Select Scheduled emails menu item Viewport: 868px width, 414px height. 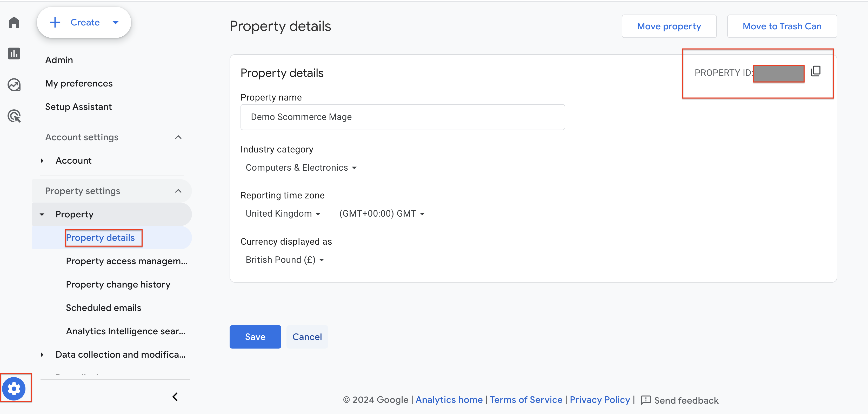coord(103,308)
